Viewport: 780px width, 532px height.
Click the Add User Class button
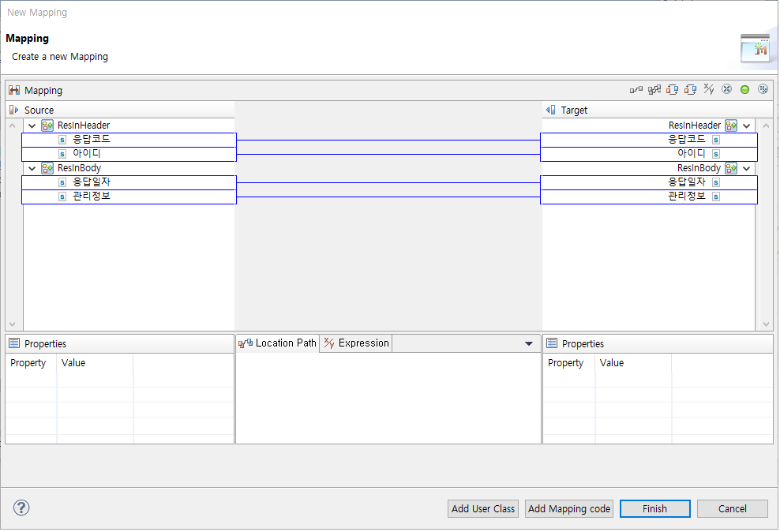click(x=482, y=508)
